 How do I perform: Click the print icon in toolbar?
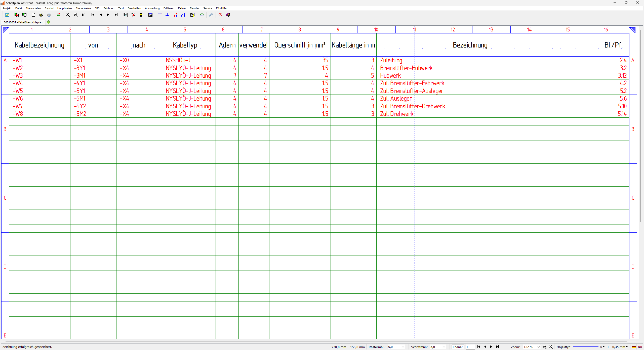coord(49,15)
